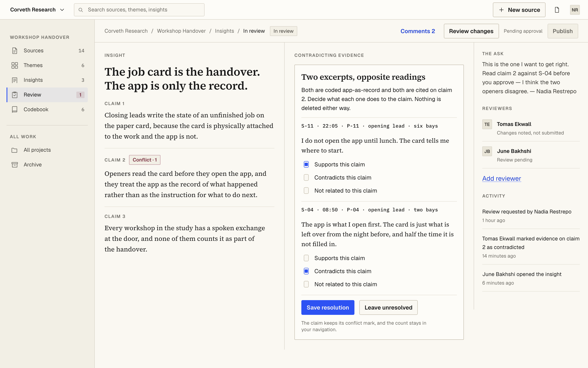Click the Save resolution button
The width and height of the screenshot is (588, 368).
[x=328, y=307]
